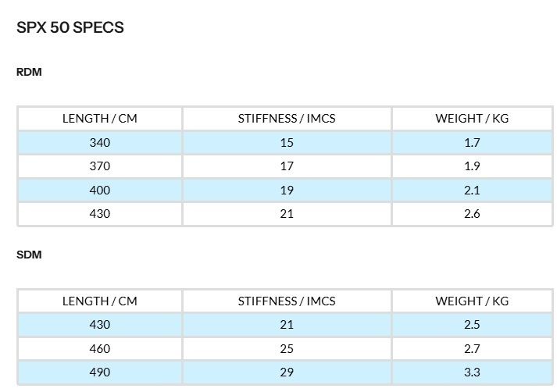Select the WEIGHT / KG header in SDM table
The image size is (557, 392).
472,301
